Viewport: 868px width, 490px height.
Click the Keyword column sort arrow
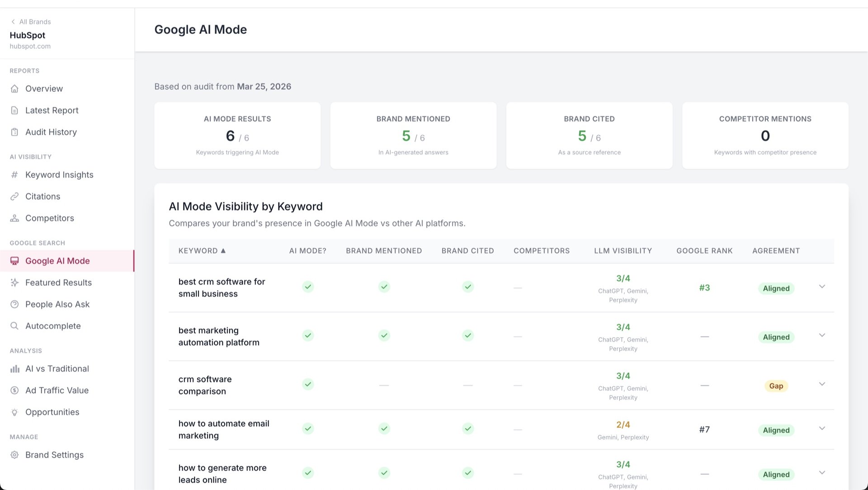point(223,250)
